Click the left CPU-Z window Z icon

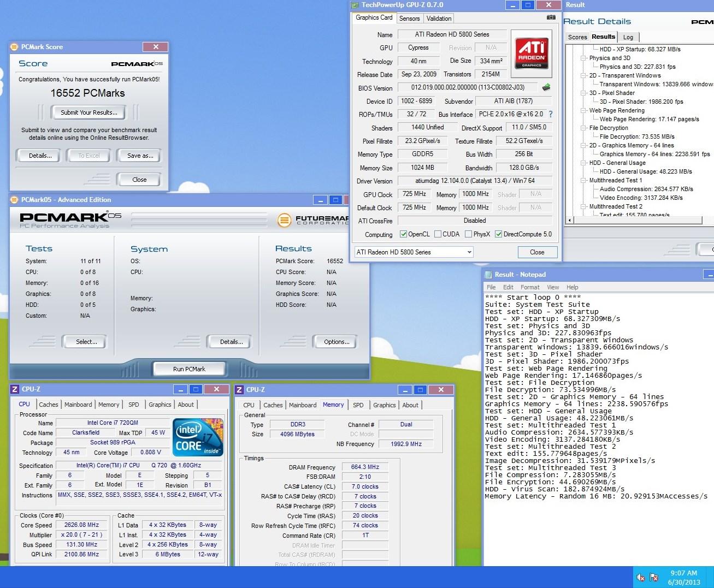[15, 389]
